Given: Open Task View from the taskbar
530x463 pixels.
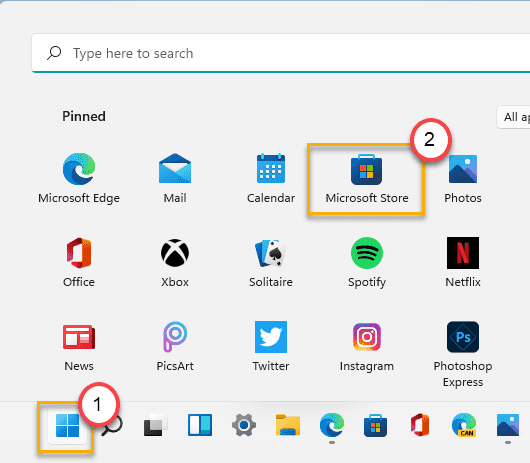Looking at the screenshot, I should [155, 425].
